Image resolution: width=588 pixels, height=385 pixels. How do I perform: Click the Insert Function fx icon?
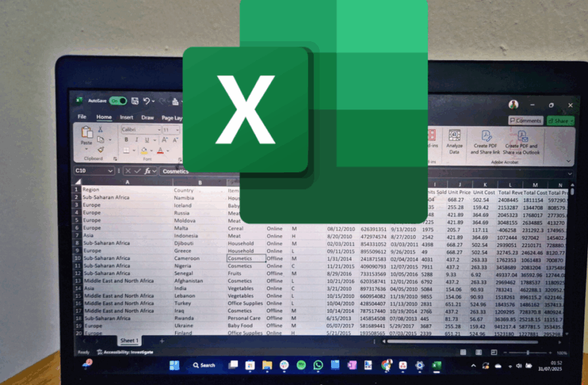(x=148, y=171)
